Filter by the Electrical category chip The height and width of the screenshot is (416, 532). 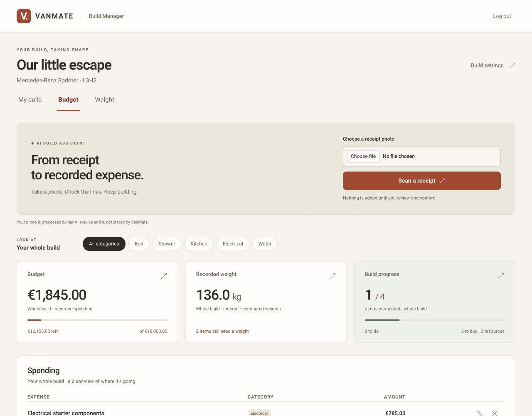[x=233, y=244]
